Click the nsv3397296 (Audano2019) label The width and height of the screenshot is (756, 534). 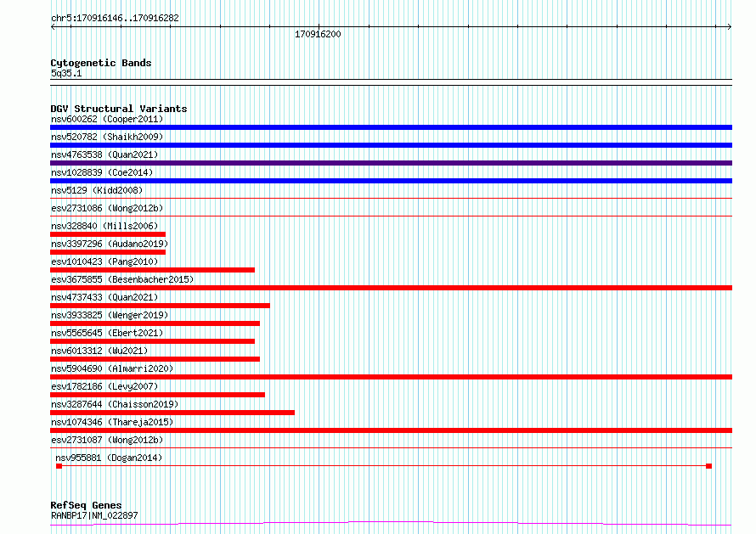[x=110, y=244]
